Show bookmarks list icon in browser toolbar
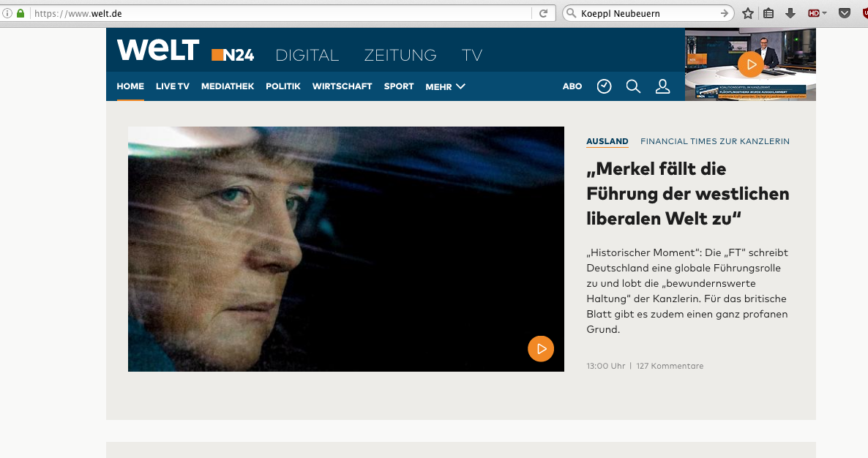 click(768, 13)
